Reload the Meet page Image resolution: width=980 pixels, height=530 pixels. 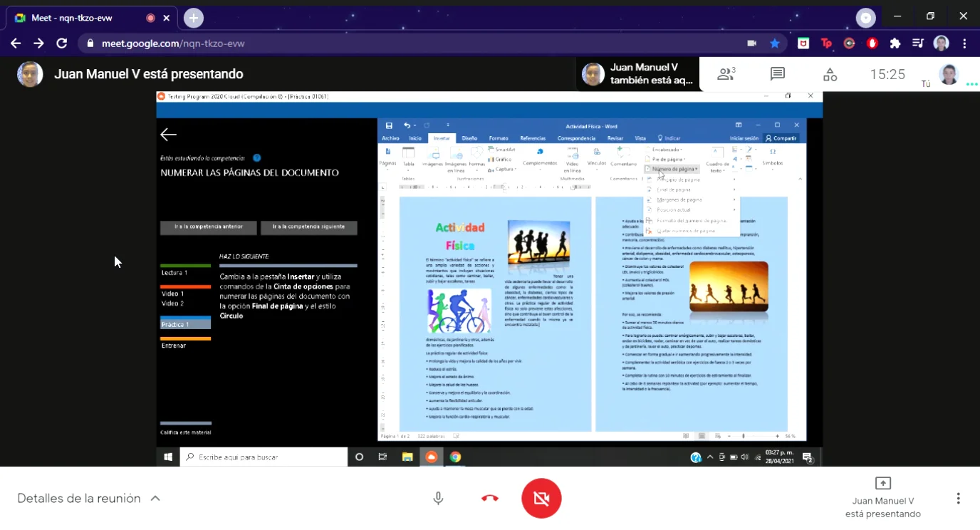click(x=62, y=43)
